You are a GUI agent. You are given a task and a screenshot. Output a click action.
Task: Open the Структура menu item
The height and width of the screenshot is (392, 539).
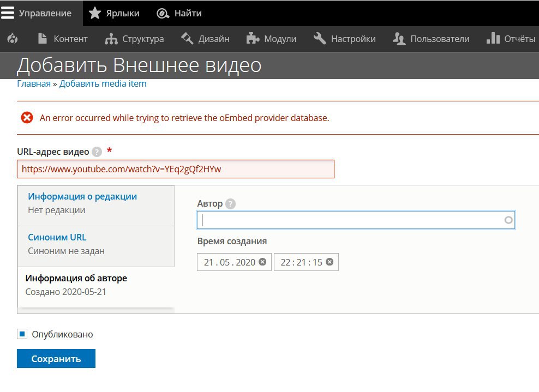[134, 39]
